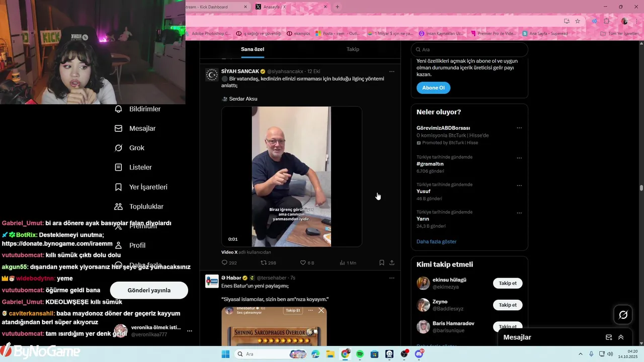This screenshot has height=362, width=644.
Task: Like the SİYAH SANCAK post (6 B)
Action: tap(307, 262)
